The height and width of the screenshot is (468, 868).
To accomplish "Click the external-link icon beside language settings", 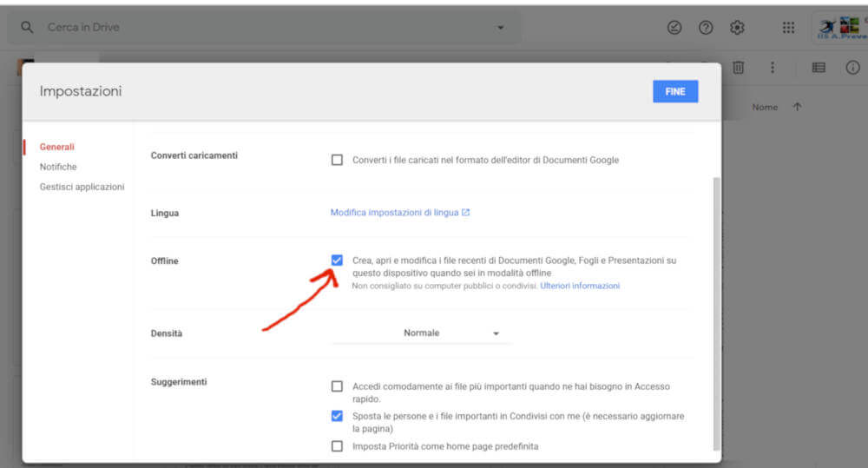I will click(x=465, y=212).
